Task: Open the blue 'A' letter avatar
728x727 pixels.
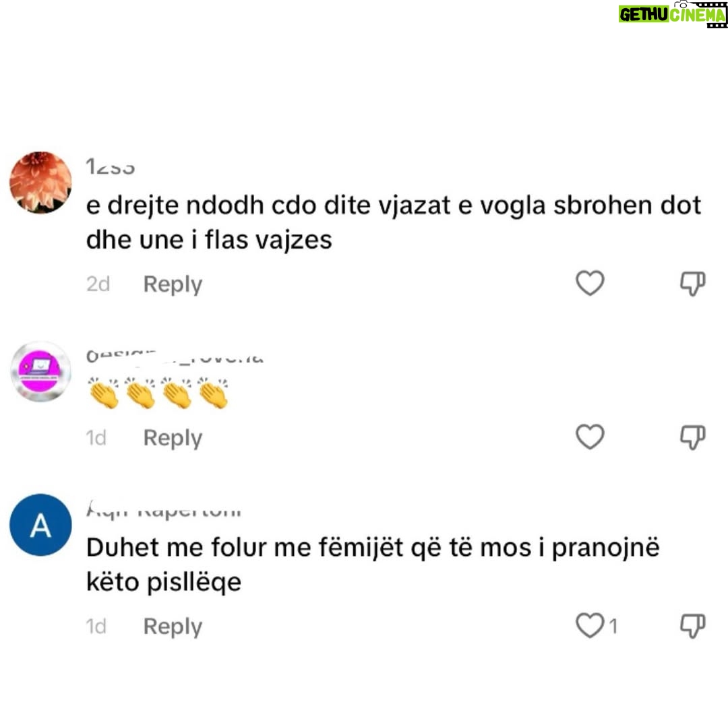Action: [x=41, y=525]
